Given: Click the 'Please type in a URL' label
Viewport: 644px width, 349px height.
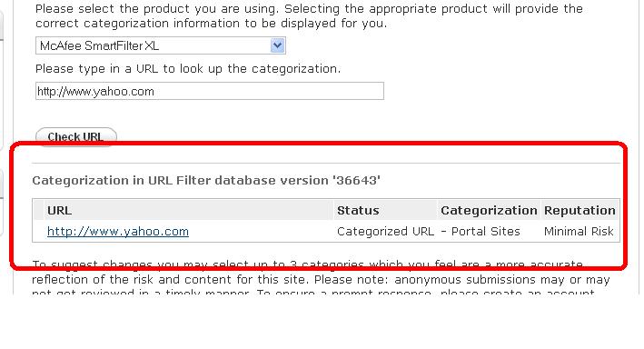Looking at the screenshot, I should tap(188, 69).
